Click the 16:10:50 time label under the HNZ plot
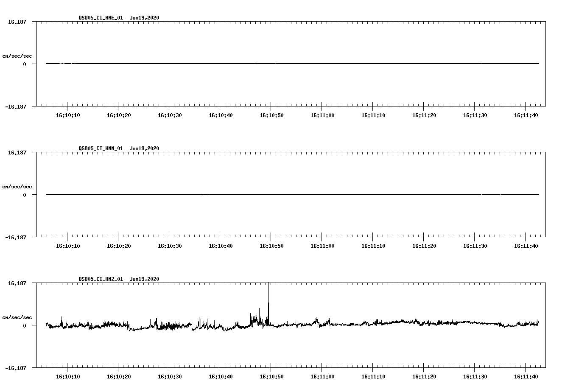Image resolution: width=576 pixels, height=392 pixels. (x=271, y=377)
